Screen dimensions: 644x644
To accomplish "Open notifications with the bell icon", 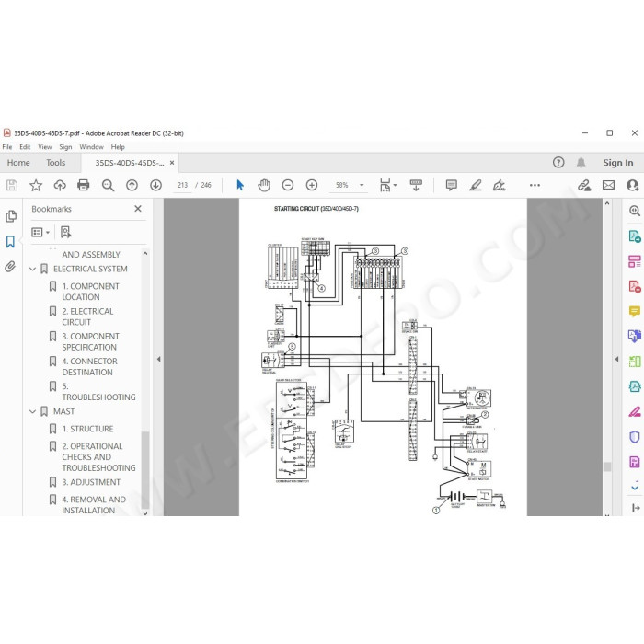I will (581, 163).
